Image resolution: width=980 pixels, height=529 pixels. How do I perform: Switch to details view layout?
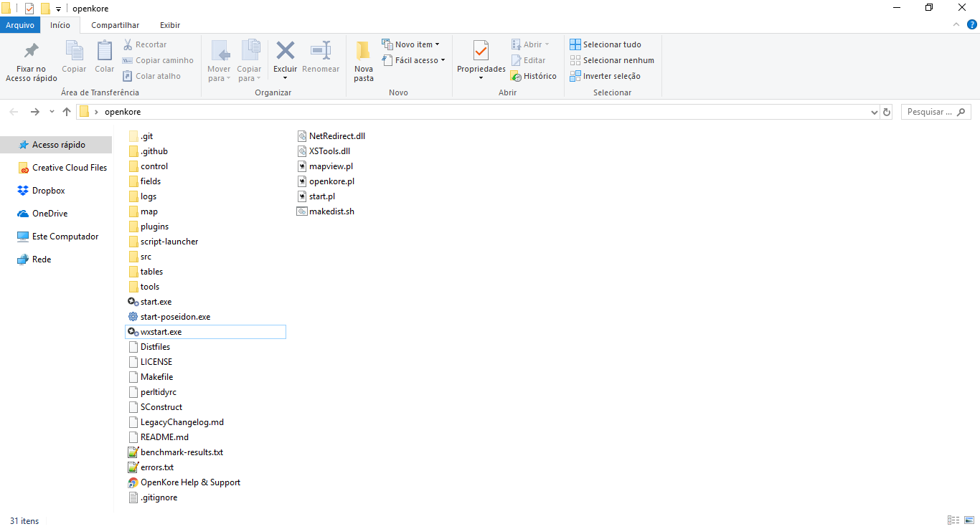(x=953, y=520)
